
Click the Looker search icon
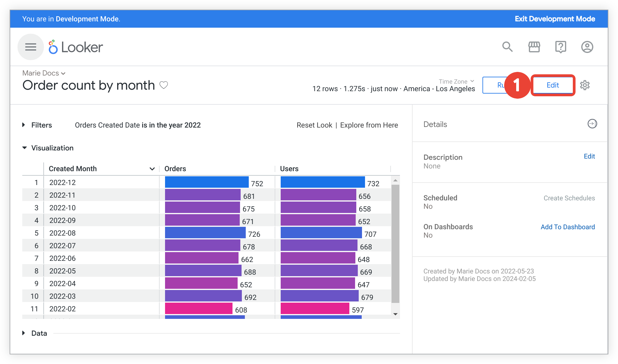tap(507, 47)
